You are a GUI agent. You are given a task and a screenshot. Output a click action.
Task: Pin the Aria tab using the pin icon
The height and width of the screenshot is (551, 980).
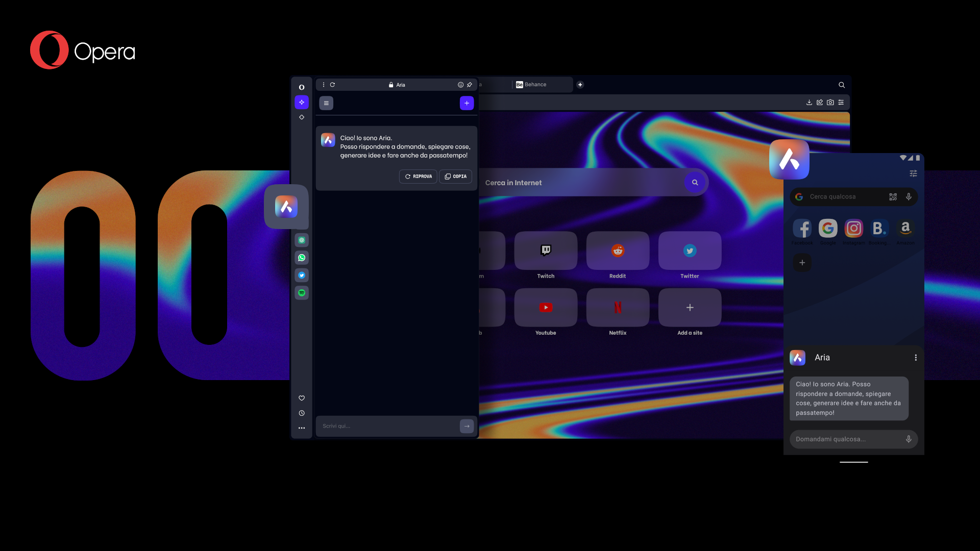tap(469, 84)
